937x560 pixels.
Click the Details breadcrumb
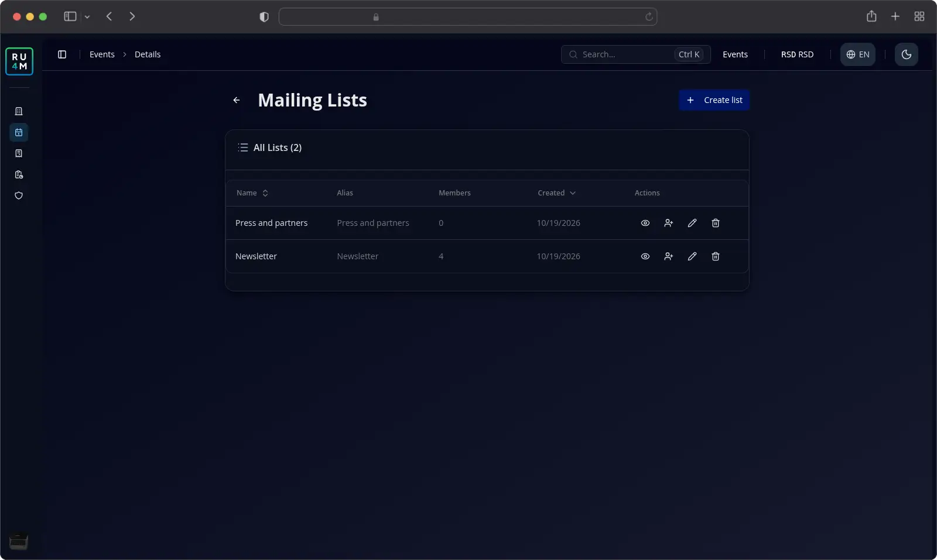click(x=148, y=54)
